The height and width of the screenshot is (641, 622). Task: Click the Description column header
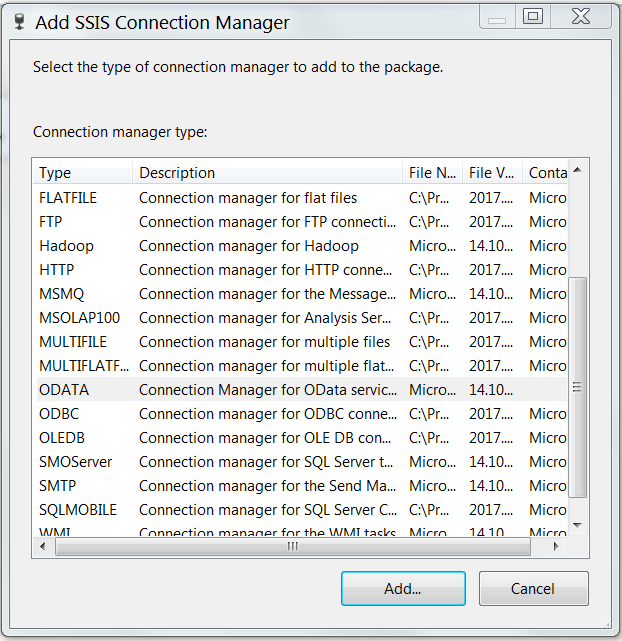(266, 173)
